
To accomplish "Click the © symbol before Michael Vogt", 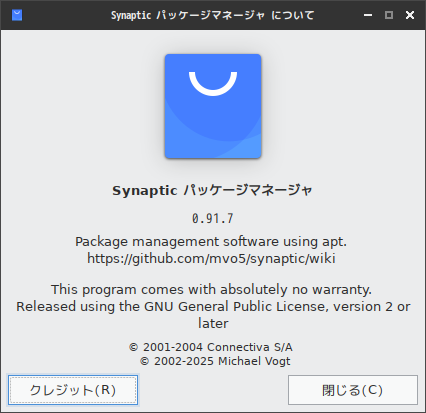I will click(x=144, y=361).
